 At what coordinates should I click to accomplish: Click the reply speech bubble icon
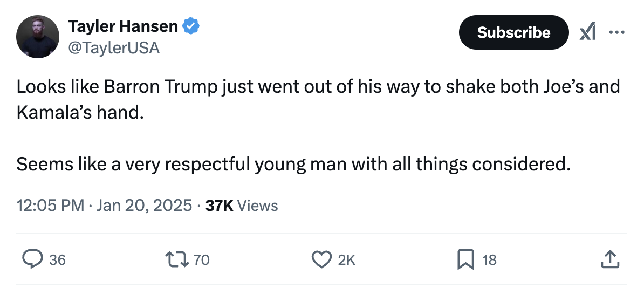point(32,260)
